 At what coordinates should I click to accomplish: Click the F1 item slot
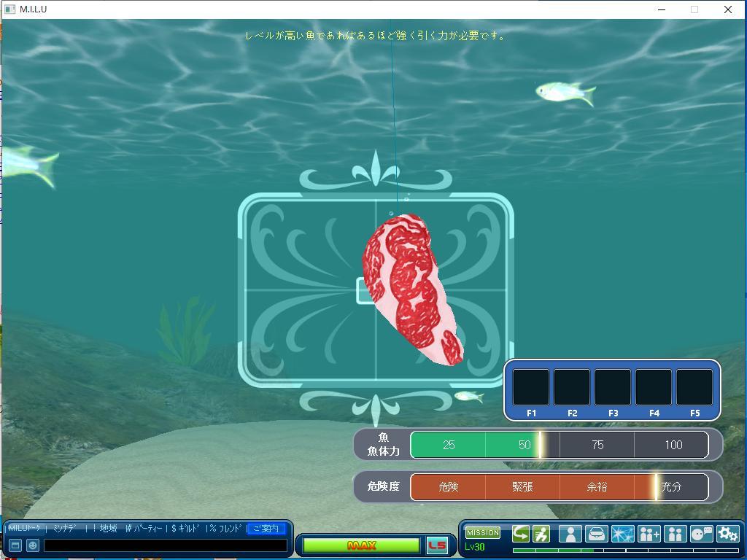pos(531,387)
